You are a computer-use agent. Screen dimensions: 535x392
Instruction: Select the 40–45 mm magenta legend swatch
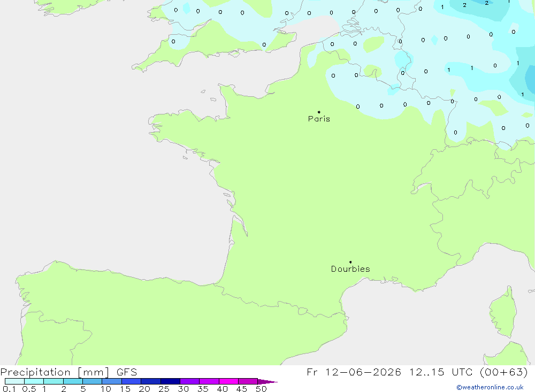pyautogui.click(x=228, y=381)
